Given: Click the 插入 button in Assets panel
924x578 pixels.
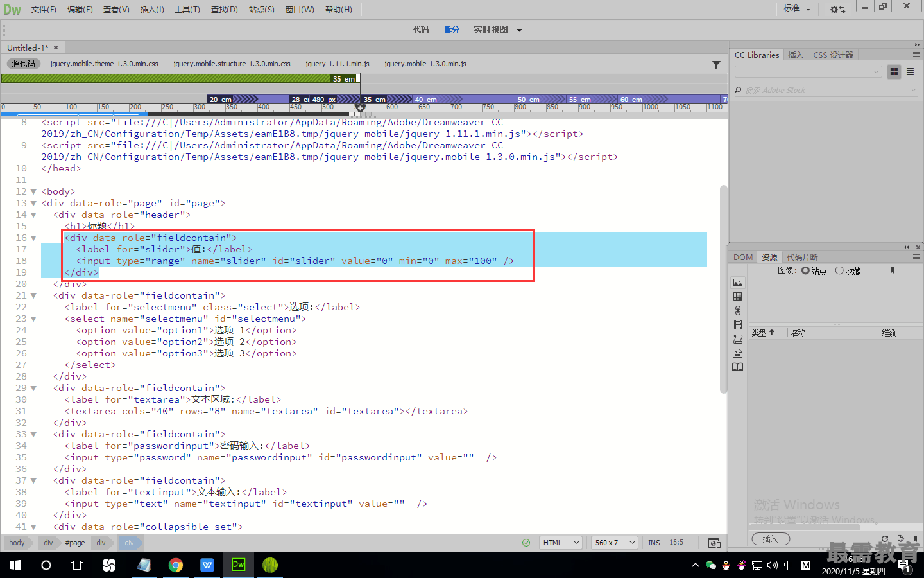Looking at the screenshot, I should tap(770, 539).
